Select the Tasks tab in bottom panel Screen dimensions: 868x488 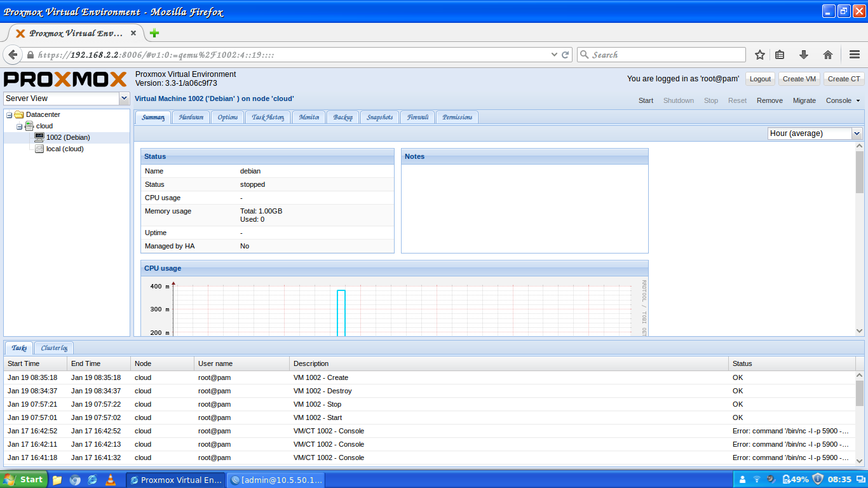pyautogui.click(x=19, y=348)
